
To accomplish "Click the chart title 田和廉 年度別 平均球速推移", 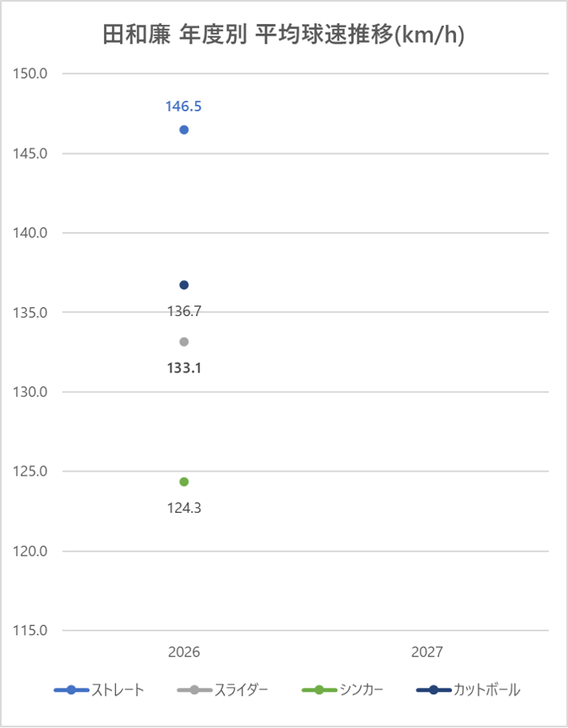I will point(284,35).
